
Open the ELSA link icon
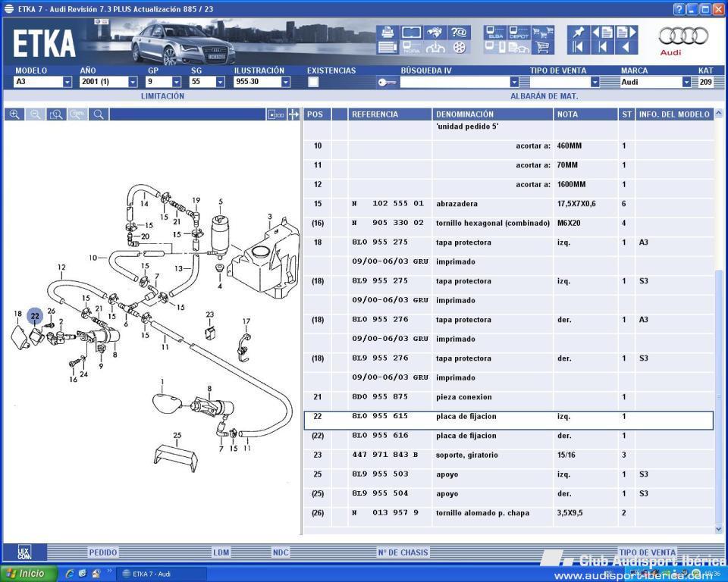pyautogui.click(x=495, y=32)
